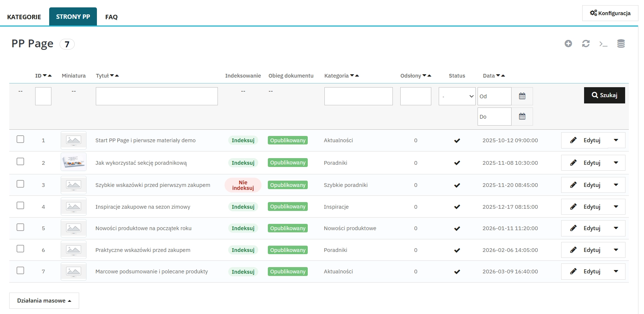644x314 pixels.
Task: Sort Tytuł column ascending
Action: [x=117, y=75]
